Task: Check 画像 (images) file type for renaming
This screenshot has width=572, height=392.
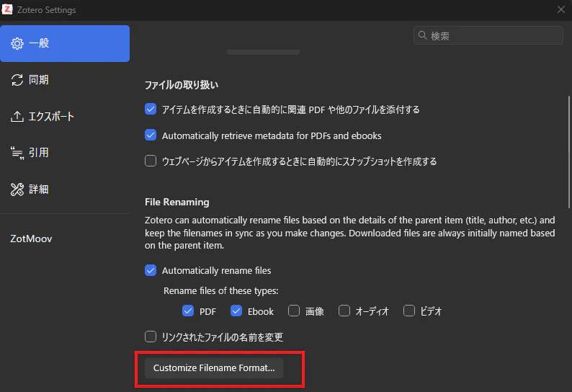Action: [294, 311]
